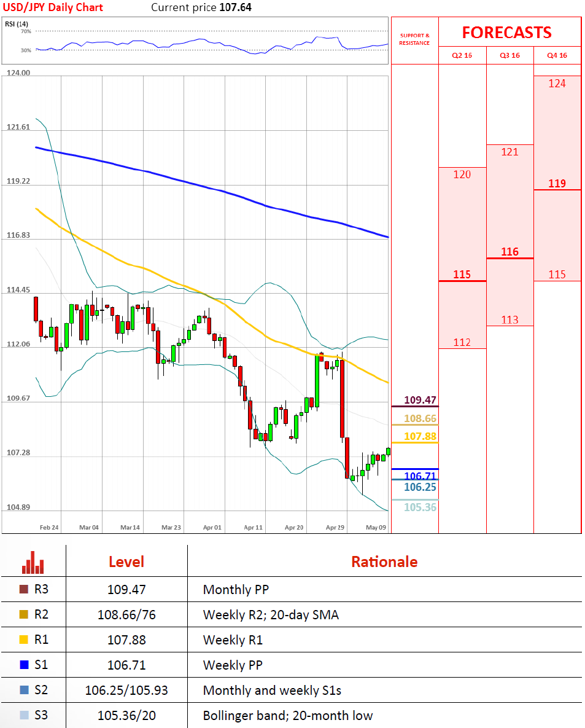This screenshot has width=585, height=728.
Task: Select the USD/JPY Daily Chart title
Action: click(x=53, y=7)
